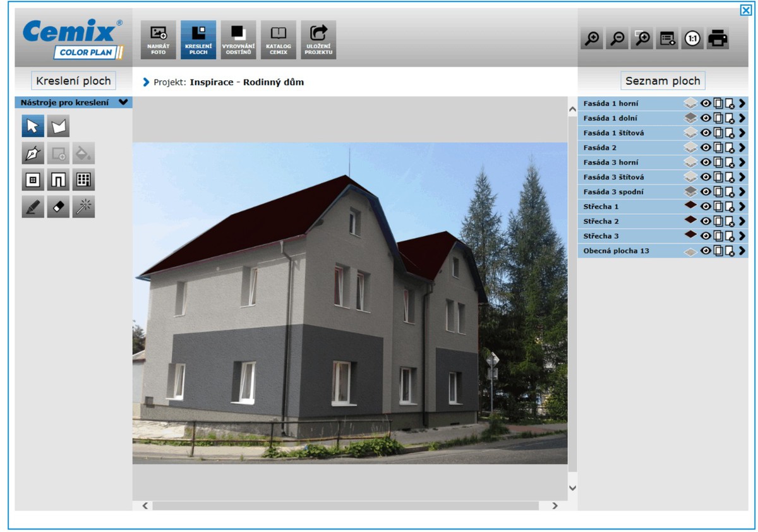Click the Kreslení ploch panel button
The height and width of the screenshot is (532, 758).
pyautogui.click(x=73, y=81)
